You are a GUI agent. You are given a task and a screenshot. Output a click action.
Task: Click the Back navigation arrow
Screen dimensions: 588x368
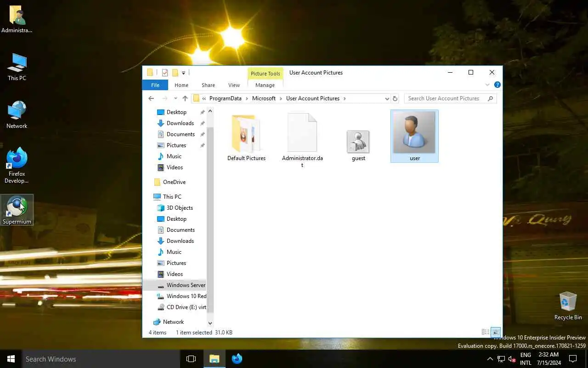pyautogui.click(x=151, y=98)
